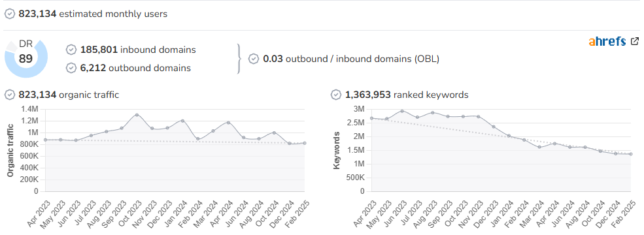This screenshot has width=644, height=235.
Task: Click the ahrefs logo link
Action: 607,41
